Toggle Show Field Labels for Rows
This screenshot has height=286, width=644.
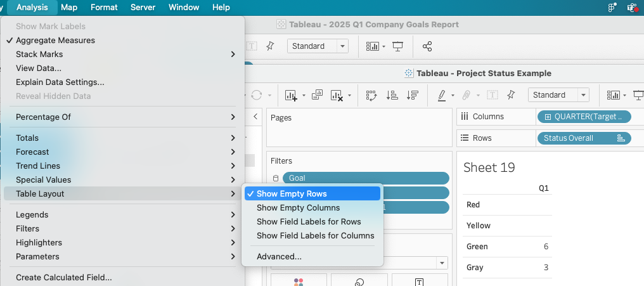[312, 222]
